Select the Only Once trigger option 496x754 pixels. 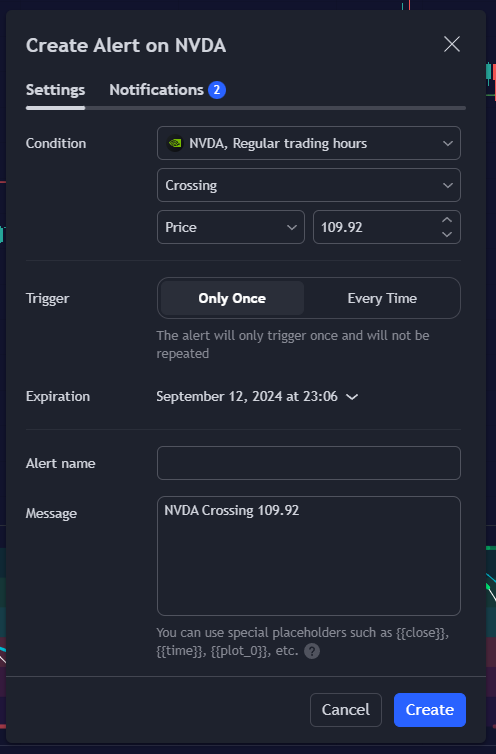pyautogui.click(x=232, y=298)
